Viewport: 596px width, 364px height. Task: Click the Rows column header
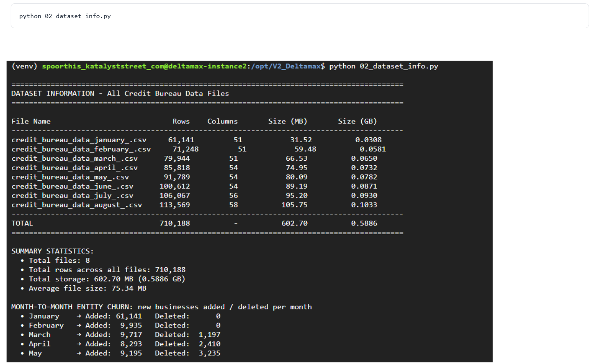[x=181, y=121]
